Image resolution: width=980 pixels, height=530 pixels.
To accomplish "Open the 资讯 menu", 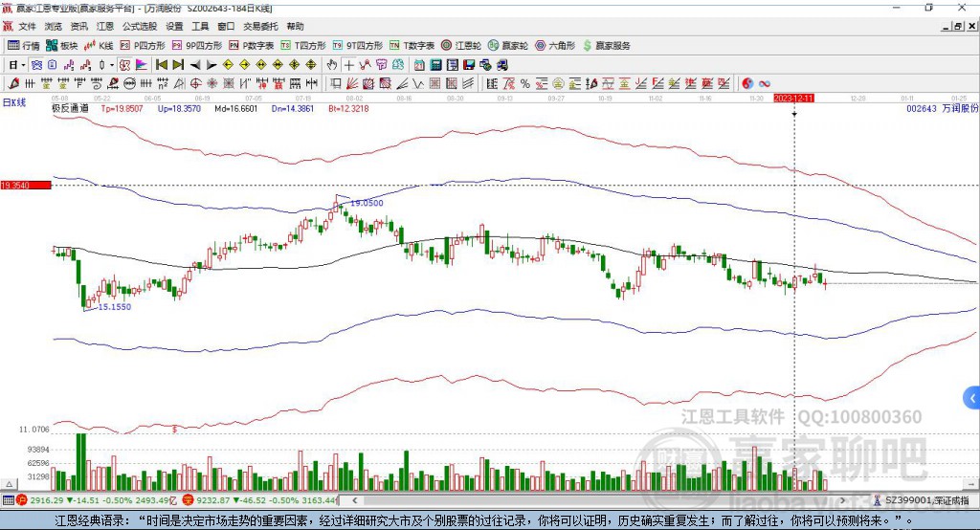I will point(78,26).
